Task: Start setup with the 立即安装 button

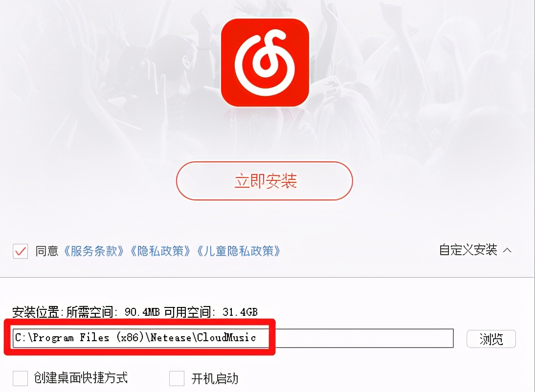Action: (x=265, y=181)
